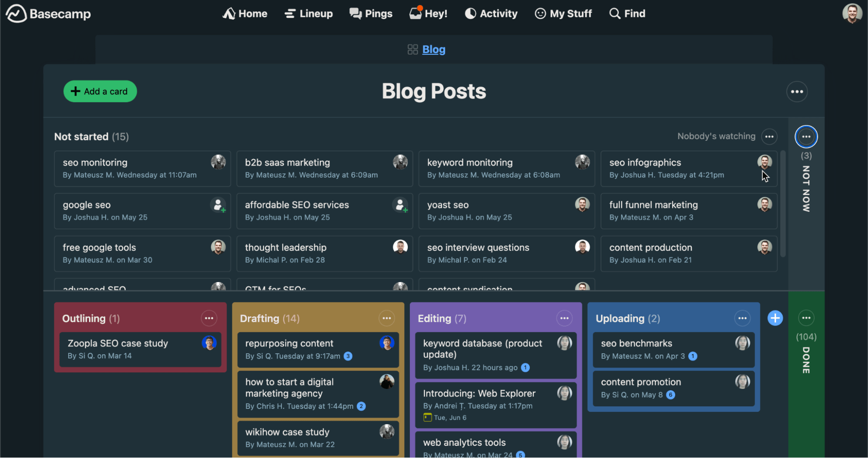
Task: Open the Outlining column options menu
Action: click(x=209, y=319)
